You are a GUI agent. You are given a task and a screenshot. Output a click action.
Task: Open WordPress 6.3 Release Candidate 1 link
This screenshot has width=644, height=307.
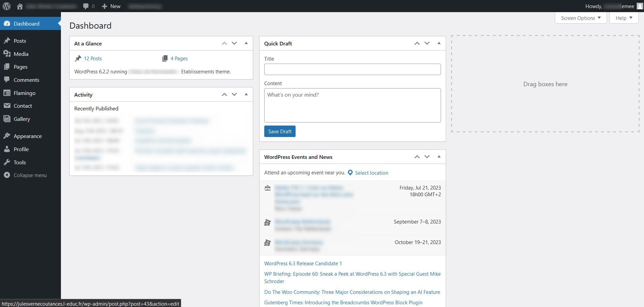303,264
